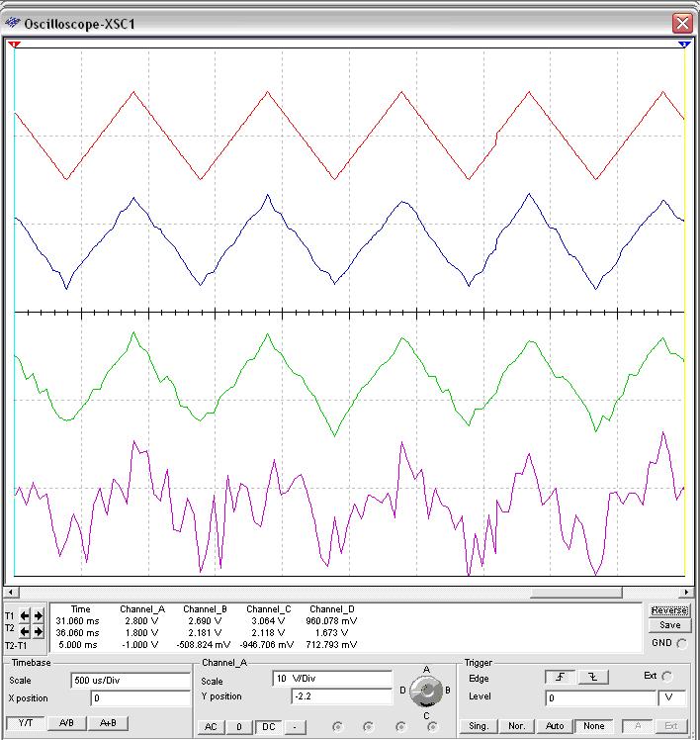Click the blue T2 cursor marker
Viewport: 700px width, 740px height.
(684, 45)
